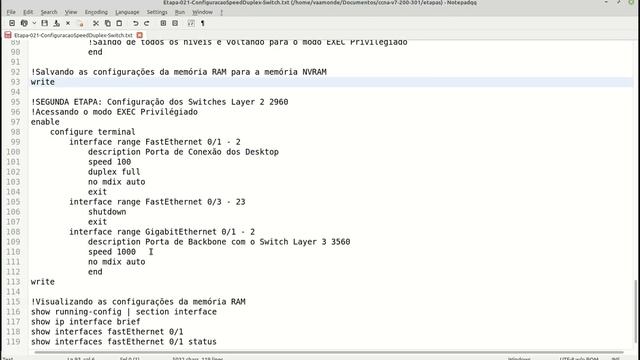The height and width of the screenshot is (360, 640).
Task: Toggle show all characters pilcrow icon
Action: click(202, 23)
